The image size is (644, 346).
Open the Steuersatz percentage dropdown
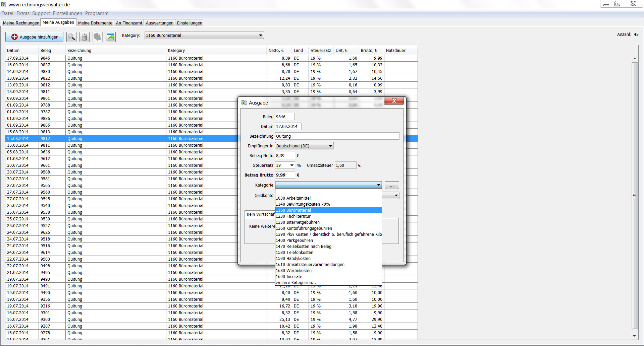[x=292, y=165]
